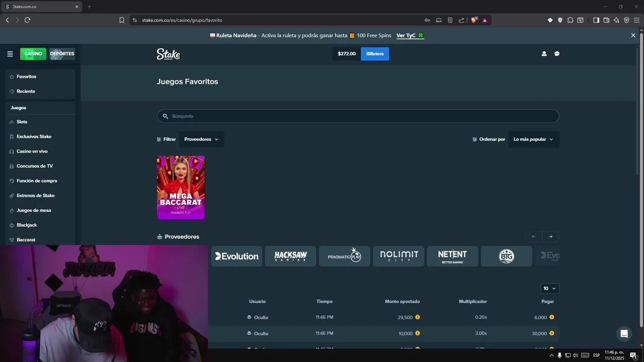Click the password key icon in address bar
Viewport: 644px width, 362px height.
427,20
